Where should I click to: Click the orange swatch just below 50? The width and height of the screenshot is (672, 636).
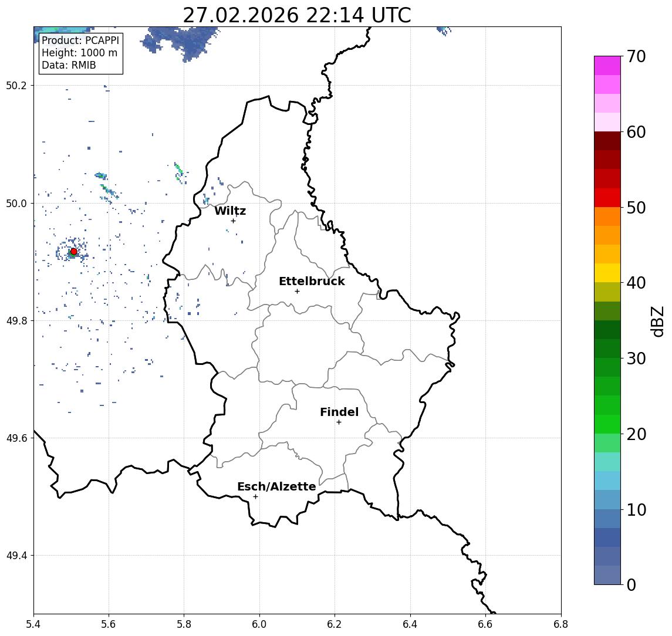coord(607,216)
